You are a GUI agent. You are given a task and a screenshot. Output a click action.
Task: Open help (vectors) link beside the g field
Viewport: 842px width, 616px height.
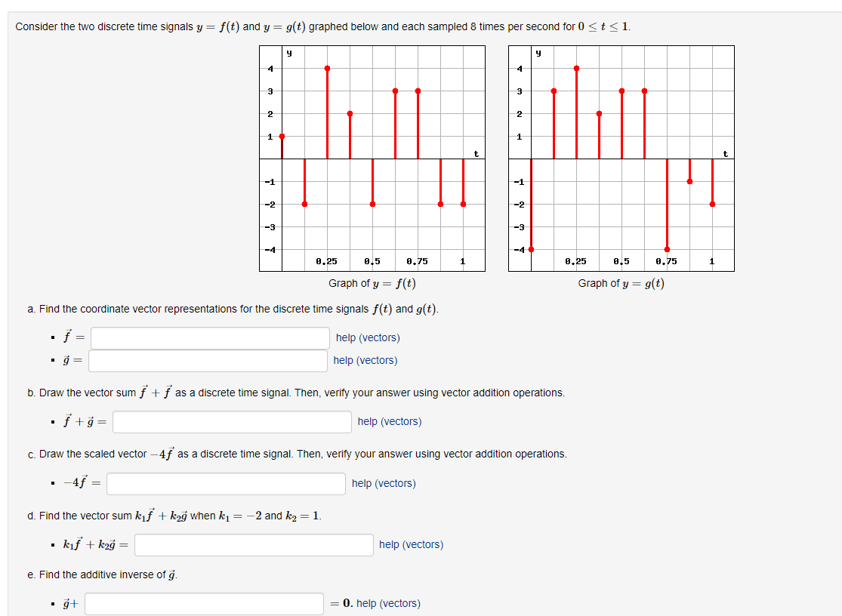[x=367, y=361]
